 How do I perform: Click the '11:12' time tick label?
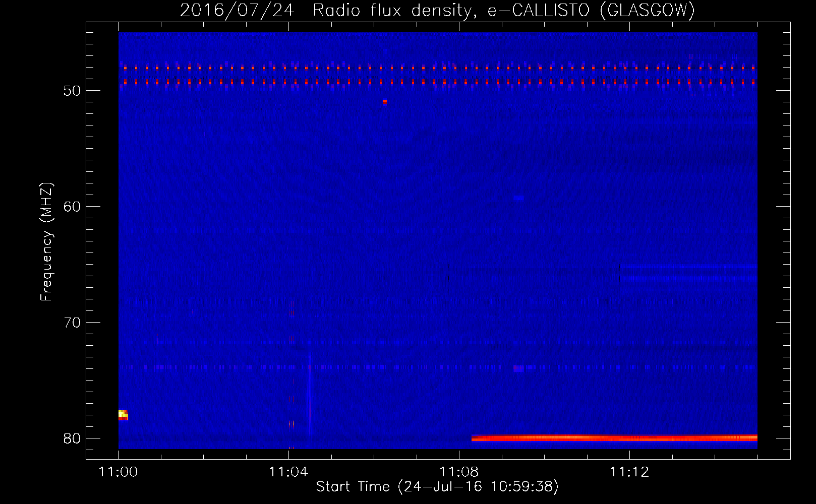point(629,472)
